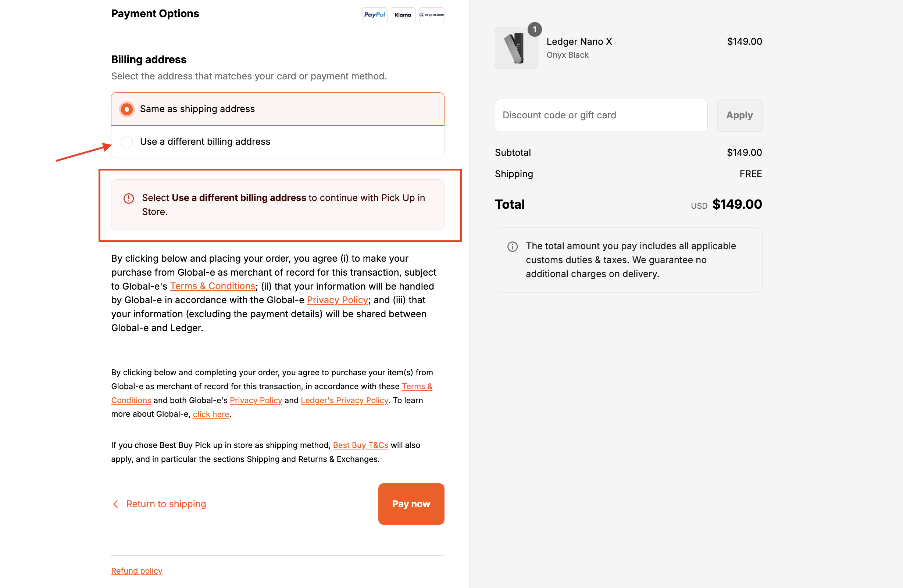Viewport: 903px width, 588px height.
Task: Click the Discount code or gift card field
Action: [x=601, y=115]
